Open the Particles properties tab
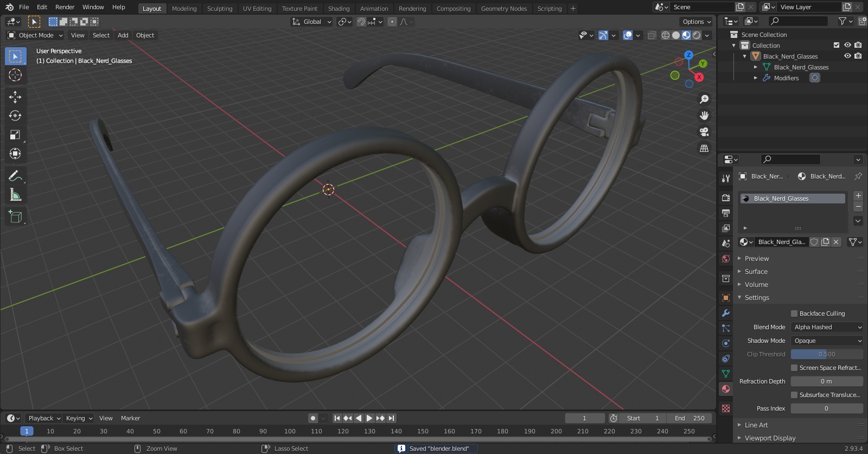 (x=726, y=328)
